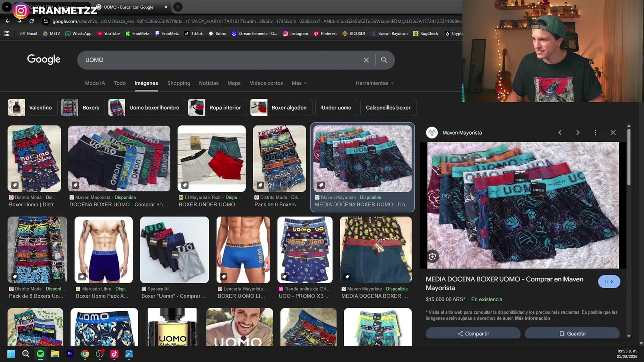Switch to the Noticias tab
Viewport: 644px width, 362px height.
pyautogui.click(x=209, y=83)
